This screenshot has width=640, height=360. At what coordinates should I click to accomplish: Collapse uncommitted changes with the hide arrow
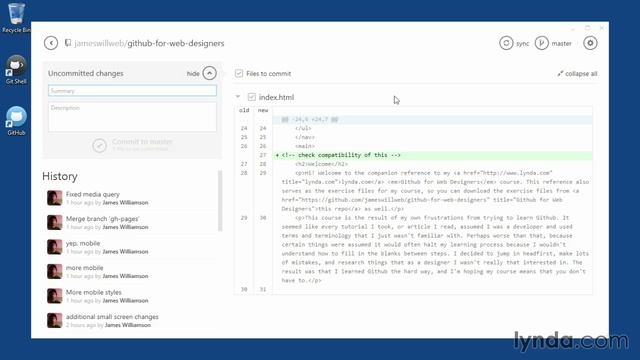pyautogui.click(x=209, y=73)
